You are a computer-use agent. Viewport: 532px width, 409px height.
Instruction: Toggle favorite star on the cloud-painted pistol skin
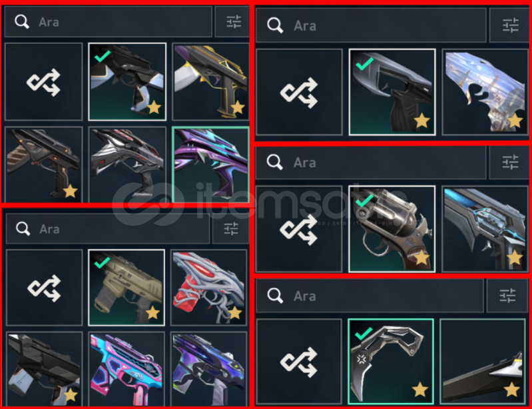pos(515,121)
